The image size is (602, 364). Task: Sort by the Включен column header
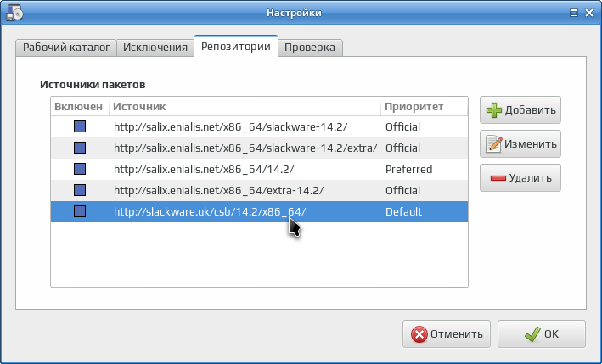pyautogui.click(x=80, y=106)
